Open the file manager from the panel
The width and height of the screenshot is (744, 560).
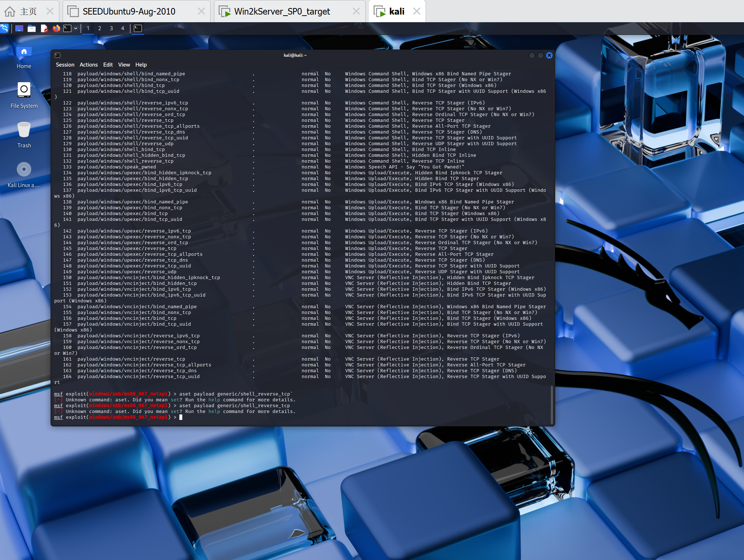32,28
